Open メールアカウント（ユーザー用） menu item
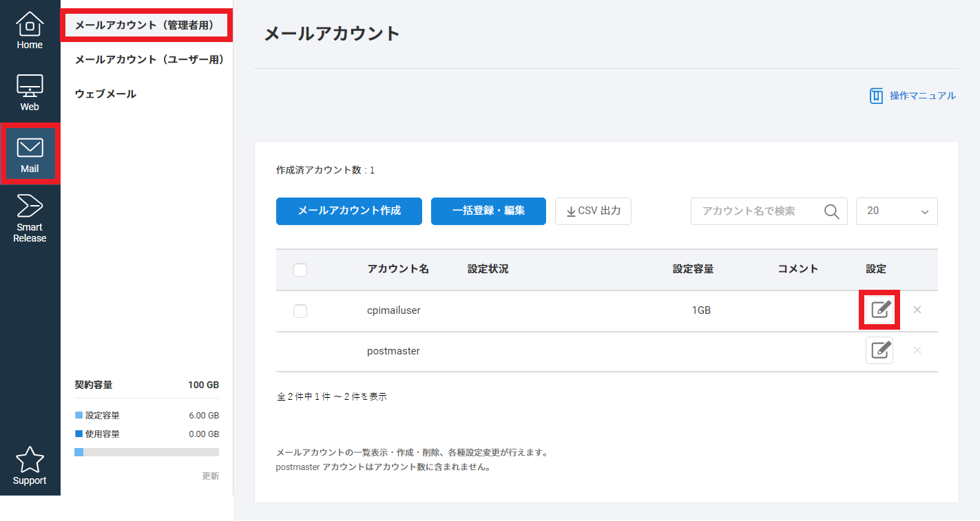Screen dimensions: 980x521 (149, 60)
